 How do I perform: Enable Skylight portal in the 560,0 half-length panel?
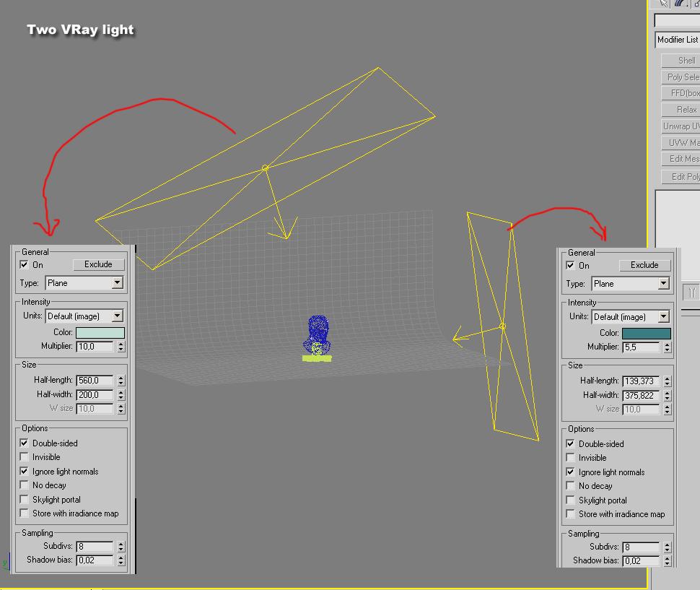24,499
